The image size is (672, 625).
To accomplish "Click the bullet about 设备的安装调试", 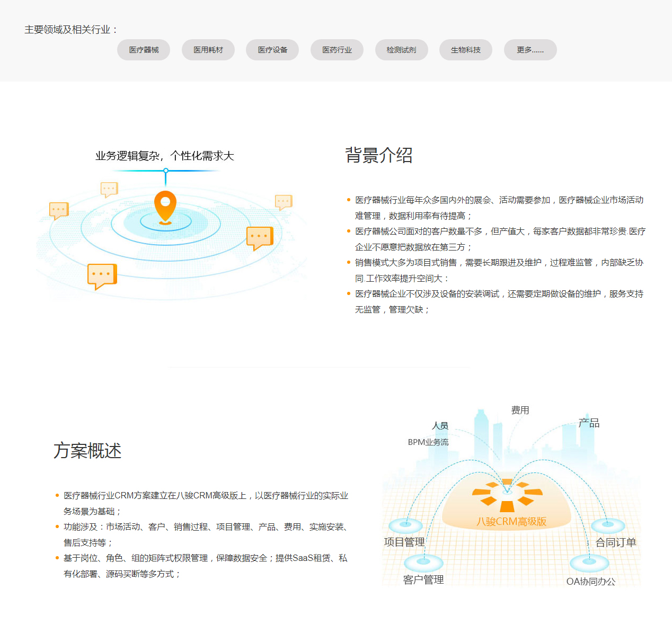I will (499, 301).
